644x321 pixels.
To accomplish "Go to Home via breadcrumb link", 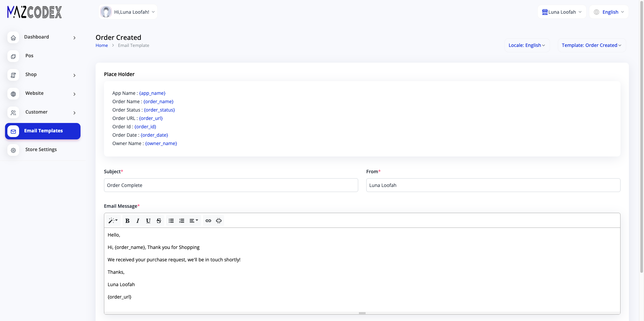I will pos(102,45).
